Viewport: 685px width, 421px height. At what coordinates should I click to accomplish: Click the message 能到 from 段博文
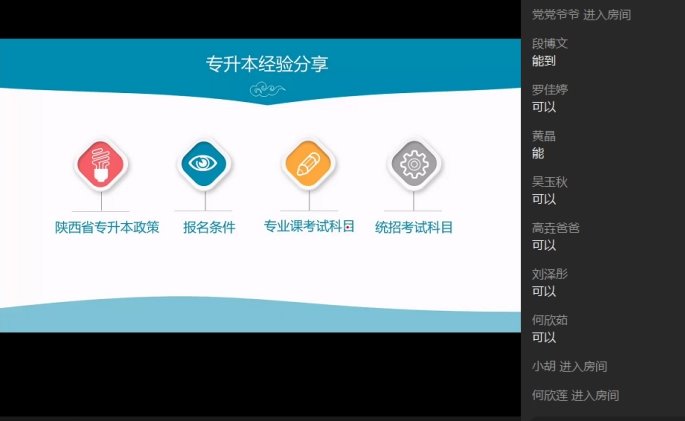click(544, 61)
